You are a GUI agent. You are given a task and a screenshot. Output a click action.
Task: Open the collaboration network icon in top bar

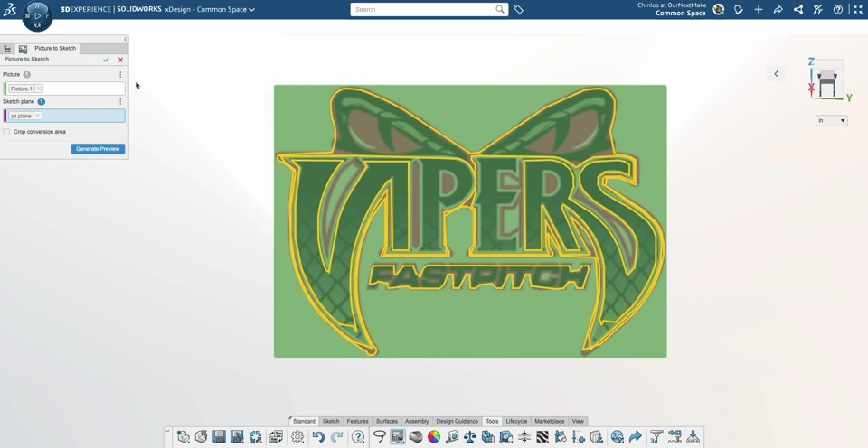pyautogui.click(x=798, y=9)
